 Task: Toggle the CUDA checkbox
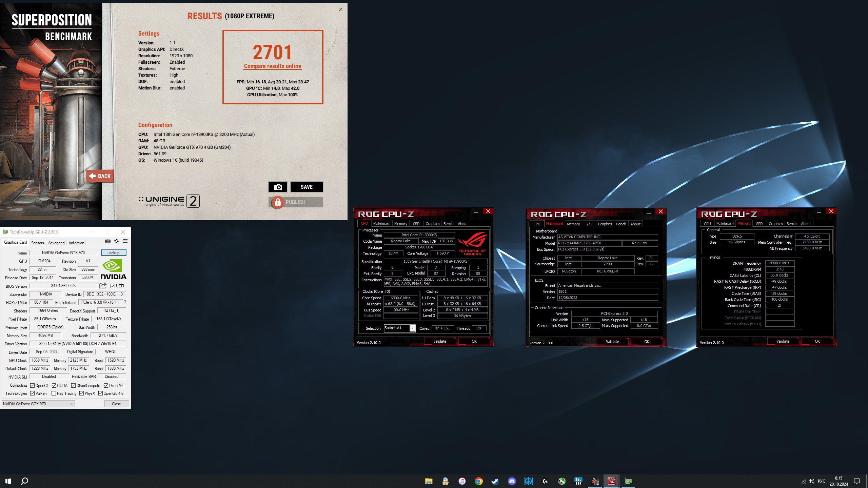pyautogui.click(x=54, y=385)
